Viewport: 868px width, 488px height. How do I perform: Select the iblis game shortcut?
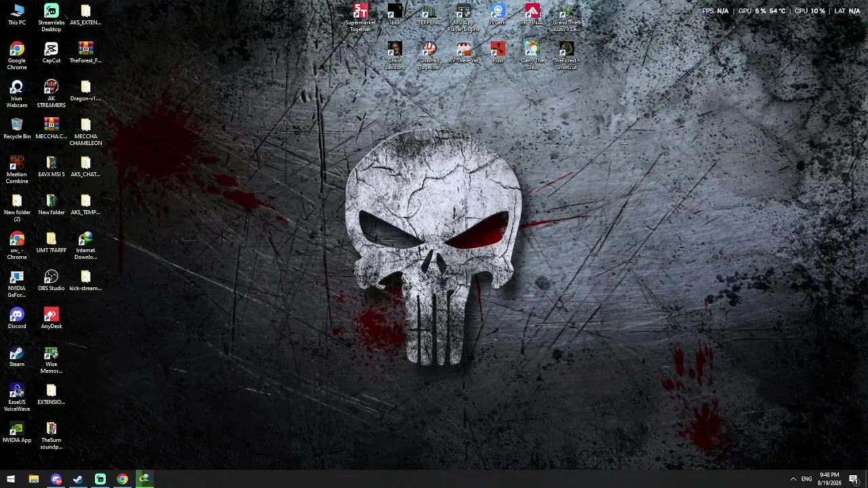click(x=395, y=15)
